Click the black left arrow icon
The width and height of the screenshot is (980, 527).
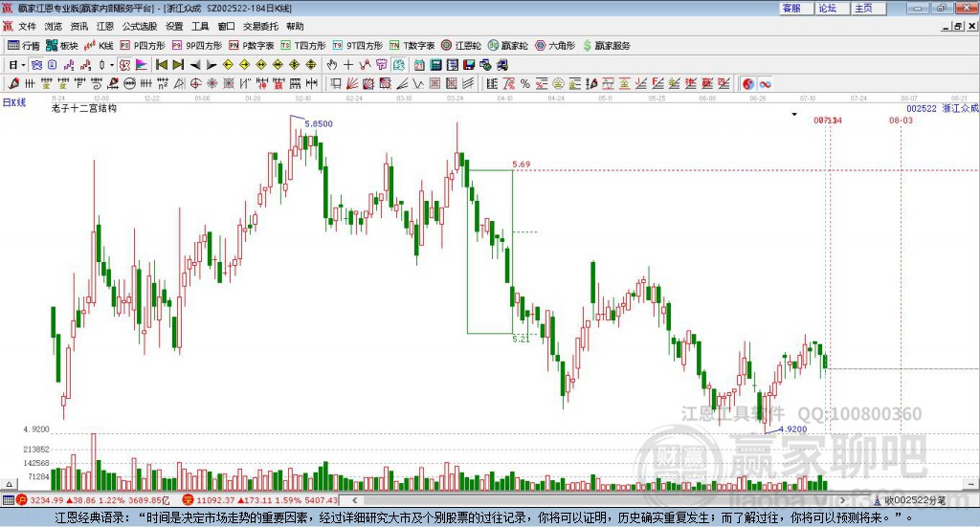[x=195, y=65]
